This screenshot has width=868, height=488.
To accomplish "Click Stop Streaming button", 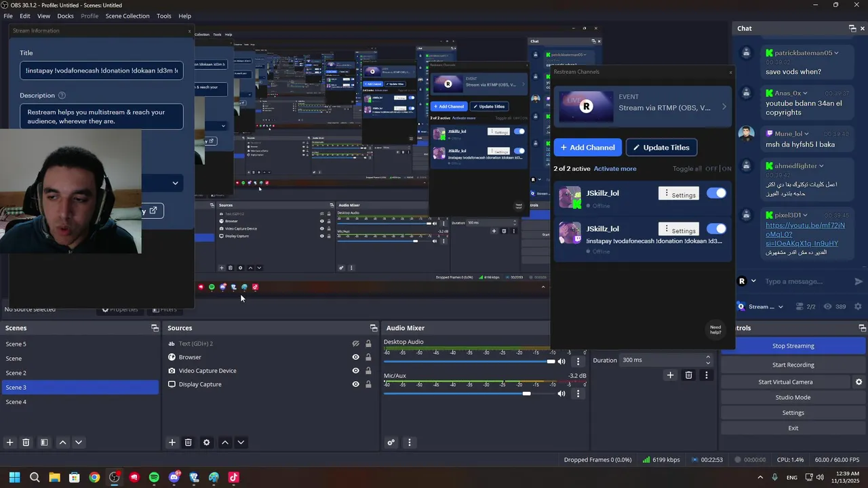I will click(793, 346).
